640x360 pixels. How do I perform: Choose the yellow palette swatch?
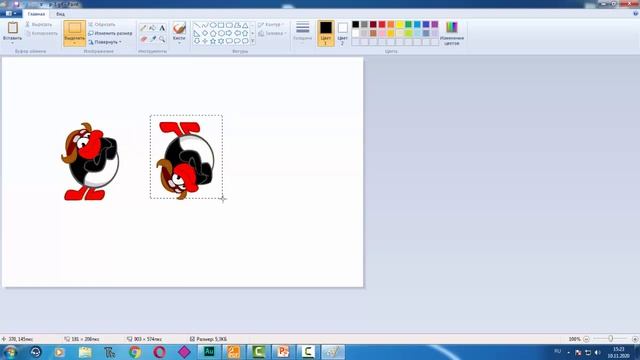tap(400, 24)
